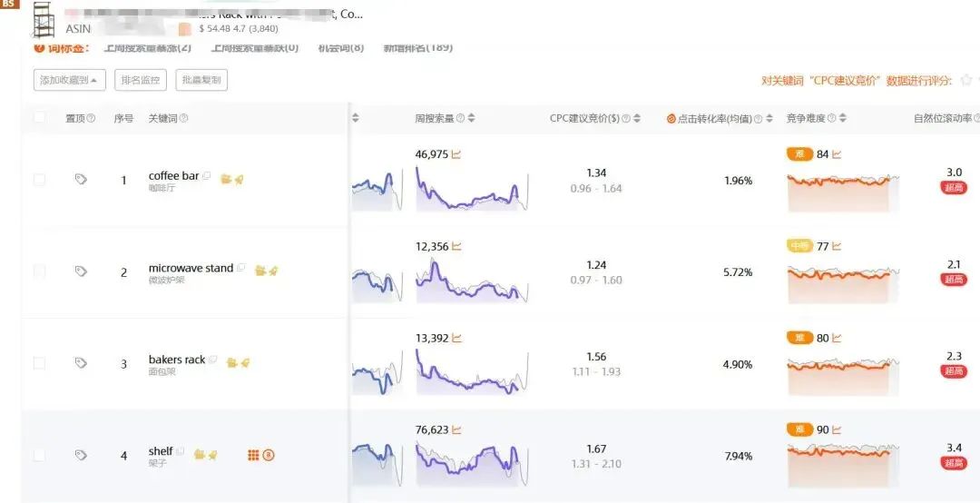Viewport: 980px width, 503px height.
Task: Click the 超高 badge under 3.4
Action: coord(954,463)
